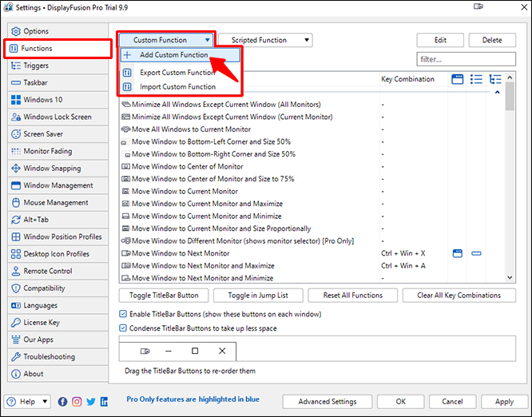Screen dimensions: 532x417
Task: Click Toggle in Jump List button
Action: pyautogui.click(x=258, y=296)
